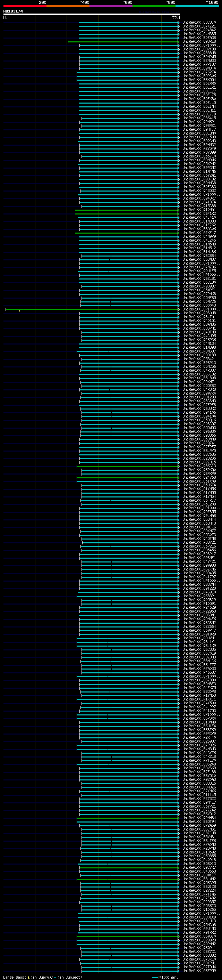
Task: Select label UniRef100_B2MW33
Action: 199,60
